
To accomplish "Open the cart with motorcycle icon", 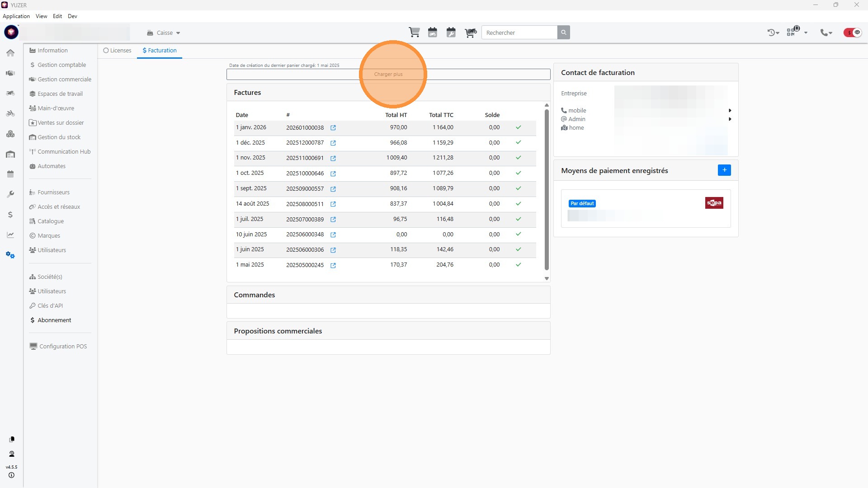I will pos(470,33).
